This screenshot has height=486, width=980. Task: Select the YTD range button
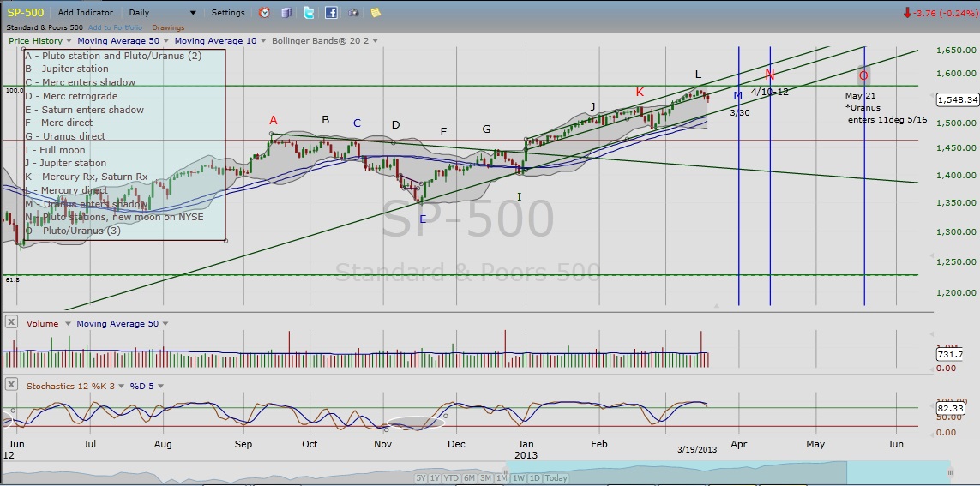pos(452,478)
